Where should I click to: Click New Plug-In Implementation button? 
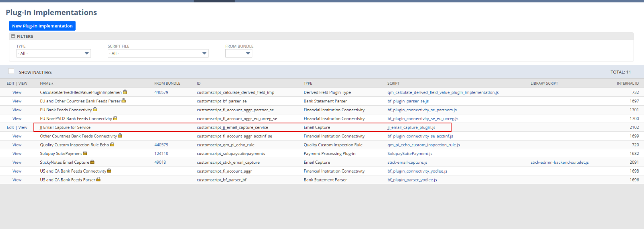click(x=42, y=26)
